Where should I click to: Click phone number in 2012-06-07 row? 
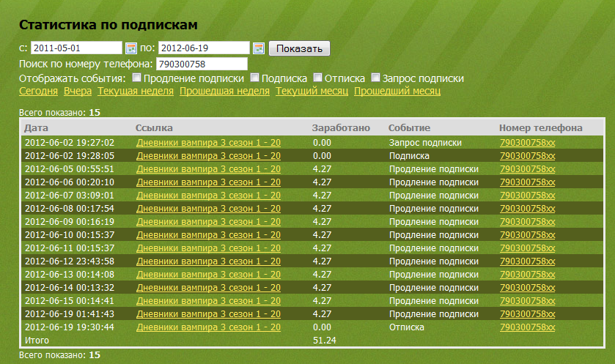point(528,195)
